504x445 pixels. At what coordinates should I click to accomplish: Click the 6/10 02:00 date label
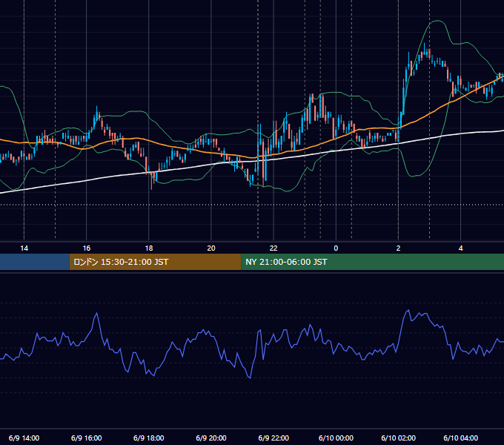point(398,438)
